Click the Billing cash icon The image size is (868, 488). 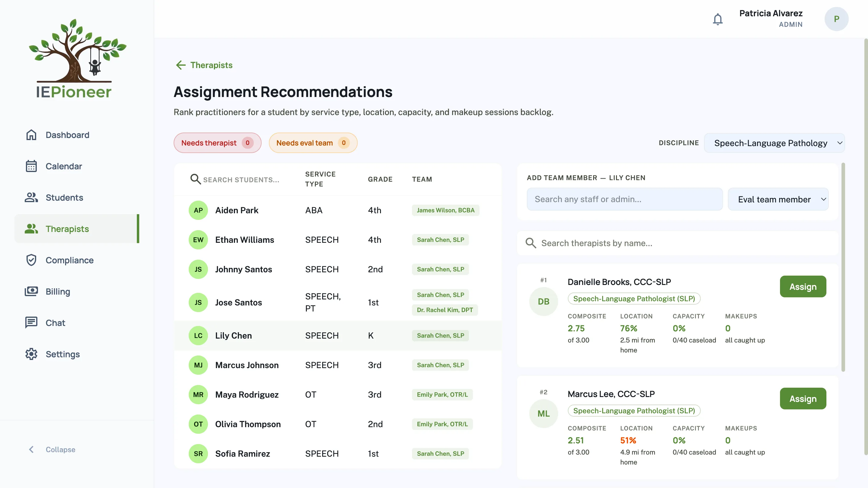tap(31, 292)
